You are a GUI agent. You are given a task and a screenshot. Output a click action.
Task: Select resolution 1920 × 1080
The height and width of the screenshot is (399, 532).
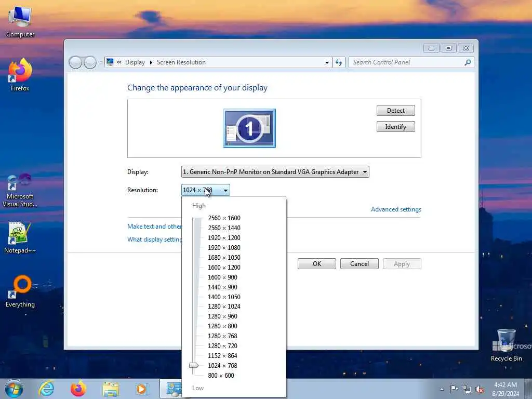tap(224, 248)
